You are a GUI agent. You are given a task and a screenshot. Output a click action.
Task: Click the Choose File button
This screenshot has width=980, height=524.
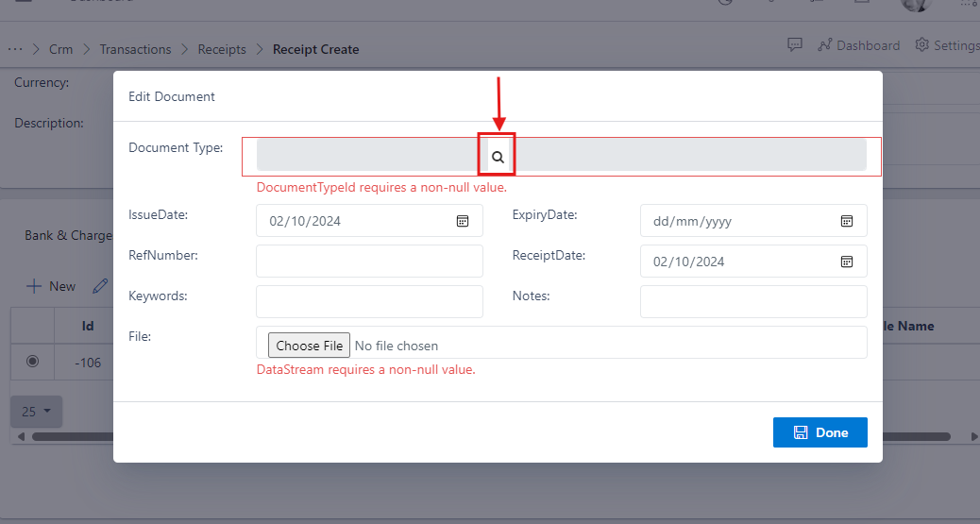pyautogui.click(x=309, y=346)
